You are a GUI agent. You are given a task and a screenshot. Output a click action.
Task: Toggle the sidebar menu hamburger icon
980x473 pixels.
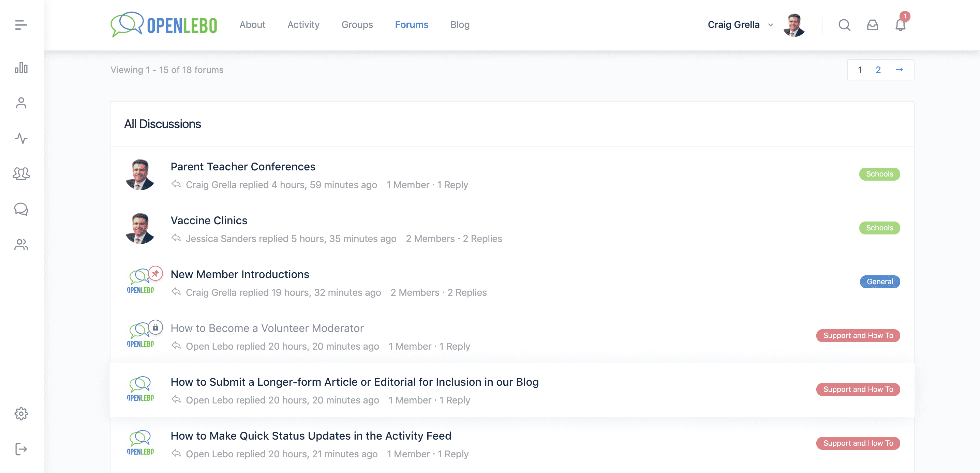(21, 25)
